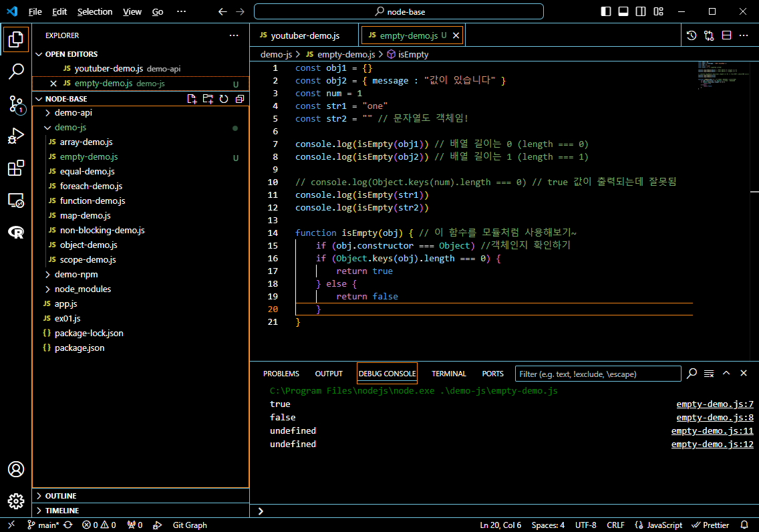Open notifications bell in status bar

[744, 525]
